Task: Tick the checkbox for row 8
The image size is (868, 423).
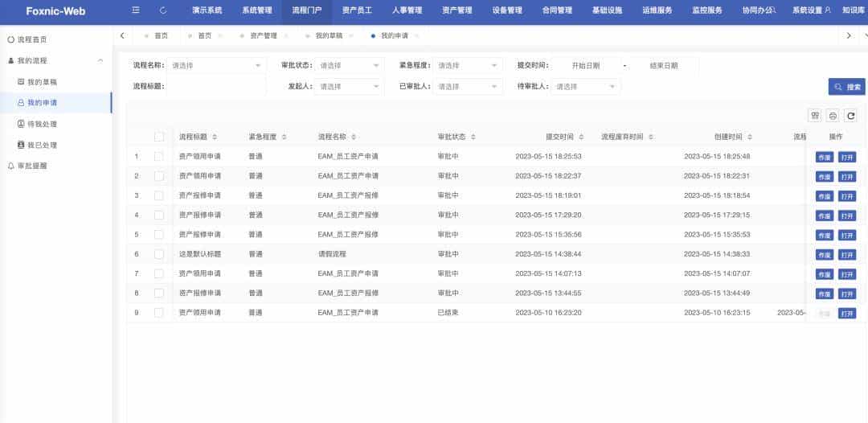Action: pyautogui.click(x=159, y=293)
